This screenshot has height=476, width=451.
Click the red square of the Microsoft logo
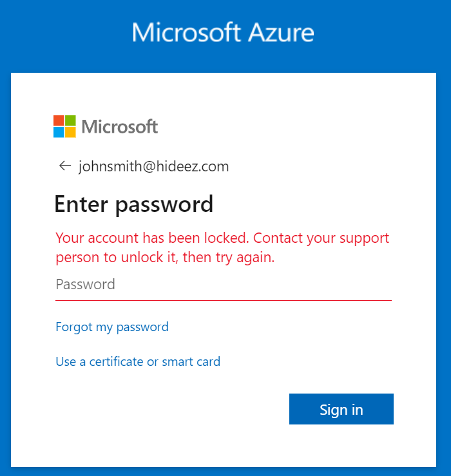point(59,120)
